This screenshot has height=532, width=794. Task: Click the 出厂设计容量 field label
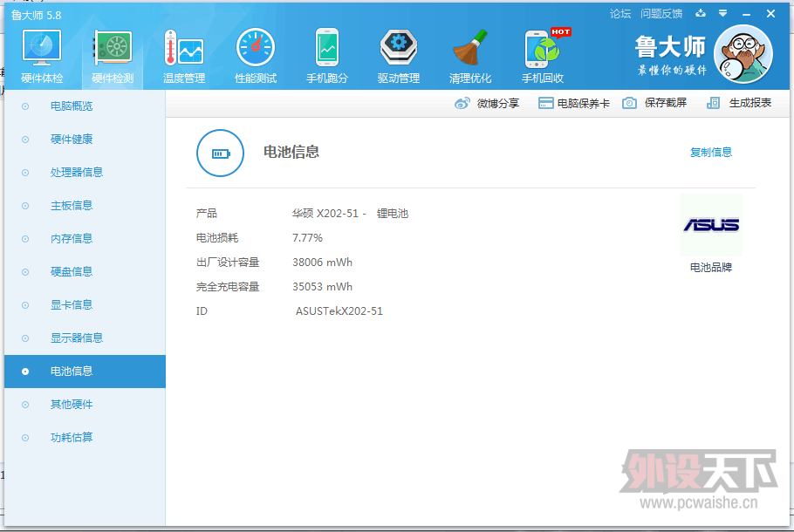point(228,263)
